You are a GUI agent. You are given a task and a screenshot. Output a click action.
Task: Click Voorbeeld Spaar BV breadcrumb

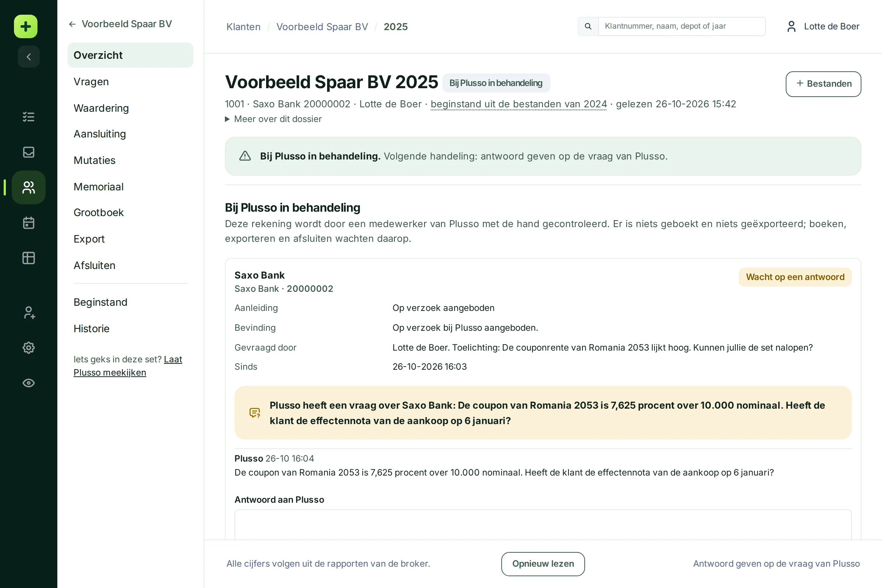[x=322, y=26]
